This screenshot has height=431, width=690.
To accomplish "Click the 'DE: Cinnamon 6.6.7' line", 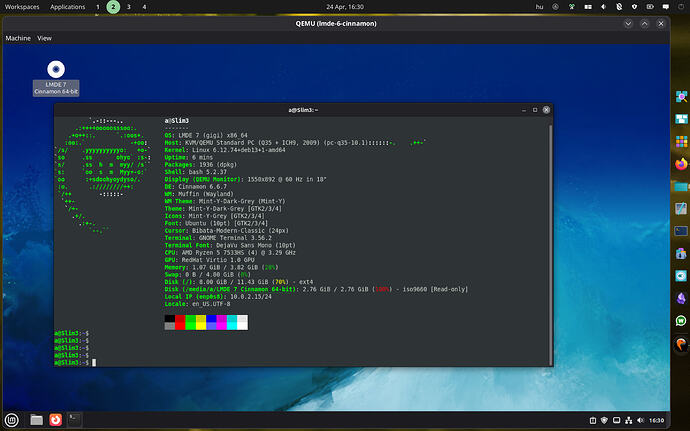I will click(195, 187).
